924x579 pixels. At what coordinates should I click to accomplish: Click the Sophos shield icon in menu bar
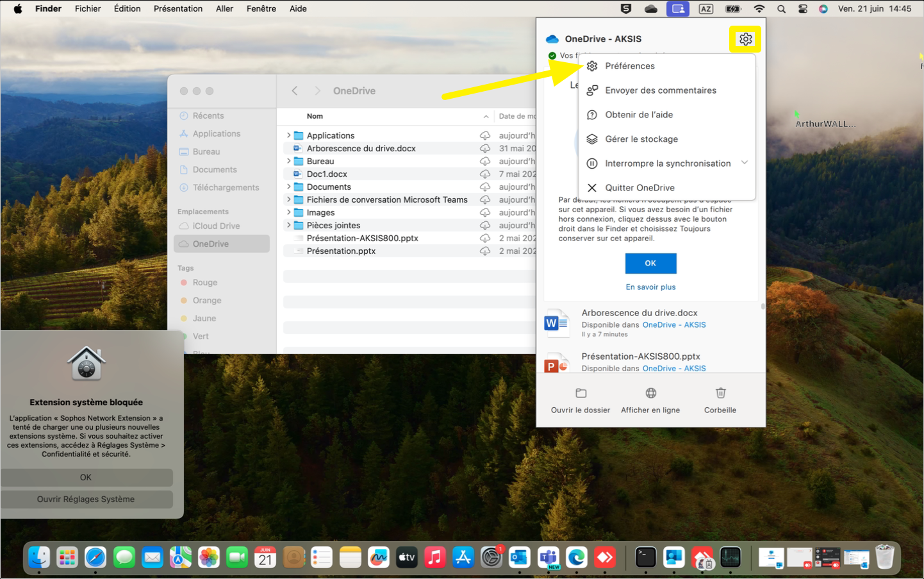click(x=626, y=9)
